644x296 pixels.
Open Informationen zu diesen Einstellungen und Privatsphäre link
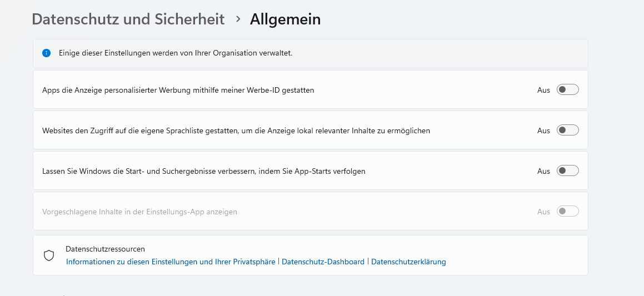[x=171, y=262]
